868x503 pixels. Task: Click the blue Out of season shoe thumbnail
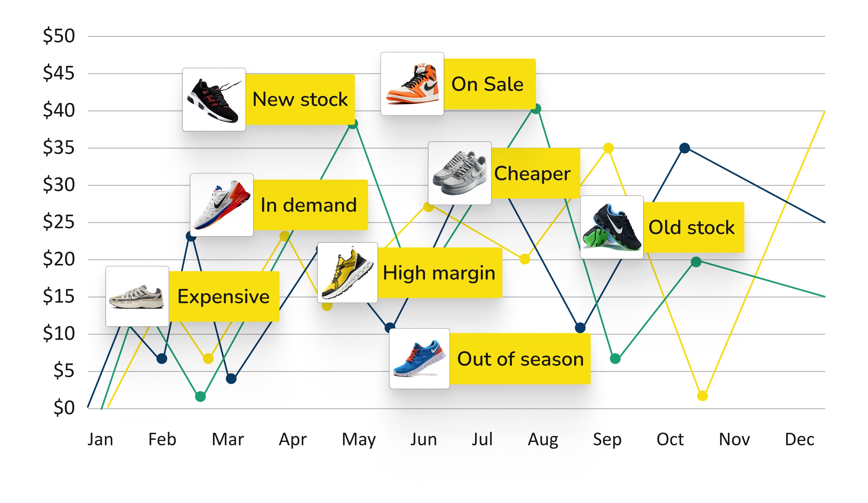[x=420, y=359]
